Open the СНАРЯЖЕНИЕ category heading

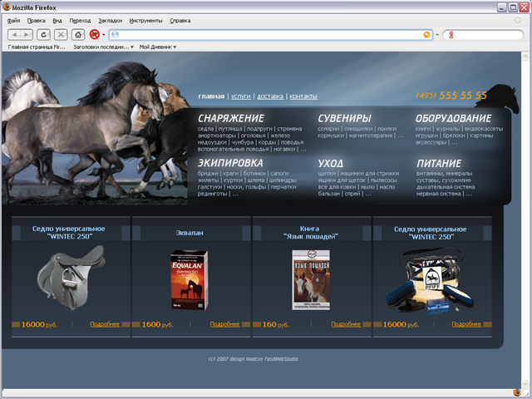231,118
